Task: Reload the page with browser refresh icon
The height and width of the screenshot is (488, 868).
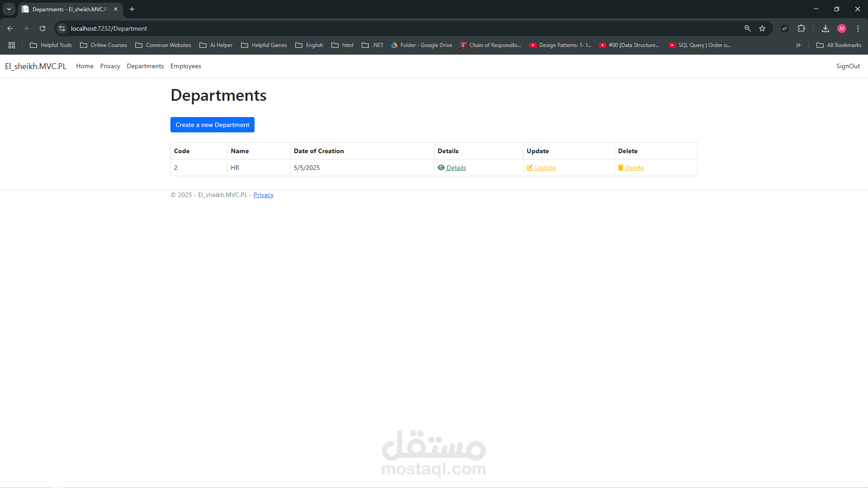Action: click(x=42, y=28)
